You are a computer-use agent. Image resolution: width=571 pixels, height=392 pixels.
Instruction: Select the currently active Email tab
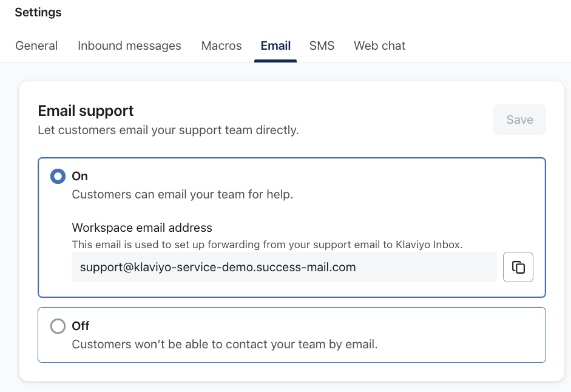point(275,46)
